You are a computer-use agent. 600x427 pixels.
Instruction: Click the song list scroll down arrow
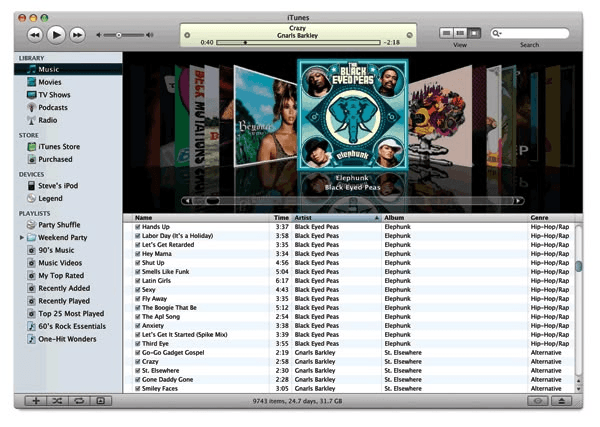[578, 388]
